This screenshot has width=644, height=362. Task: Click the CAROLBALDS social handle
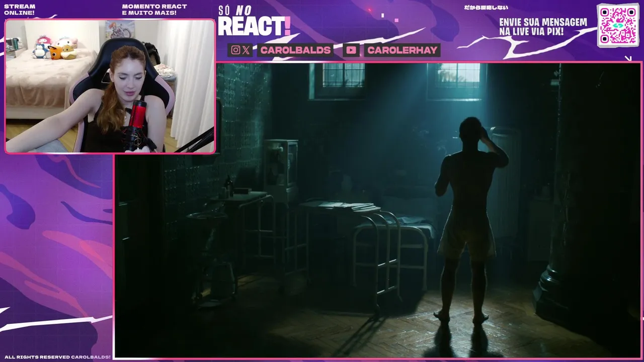pos(295,50)
